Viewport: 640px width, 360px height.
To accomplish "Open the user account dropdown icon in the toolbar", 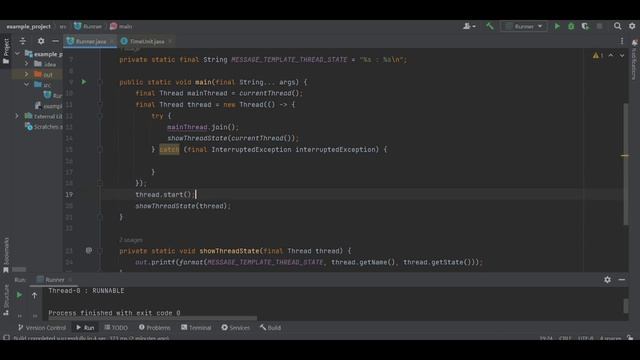I will click(469, 26).
